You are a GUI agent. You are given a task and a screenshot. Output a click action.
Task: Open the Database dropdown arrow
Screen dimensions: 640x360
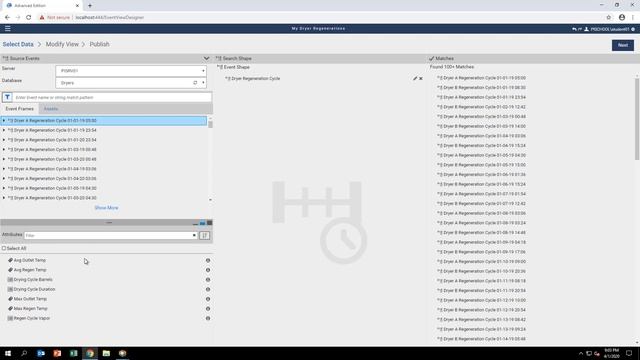tap(203, 83)
